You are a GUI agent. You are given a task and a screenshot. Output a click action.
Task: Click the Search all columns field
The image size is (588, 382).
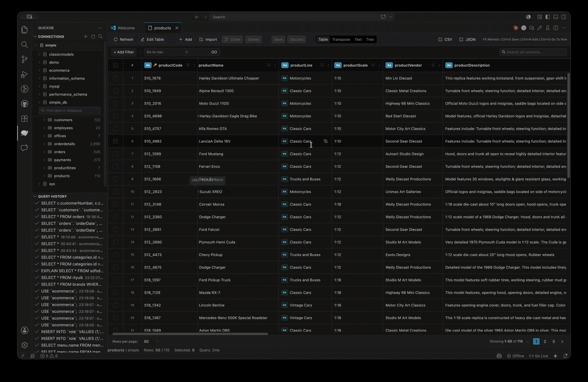coord(533,52)
